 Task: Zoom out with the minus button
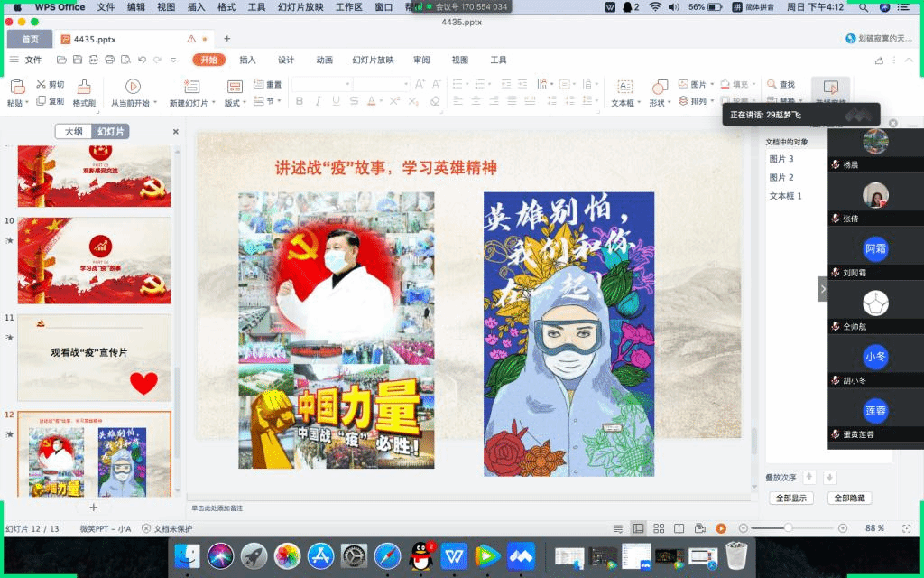tap(744, 528)
